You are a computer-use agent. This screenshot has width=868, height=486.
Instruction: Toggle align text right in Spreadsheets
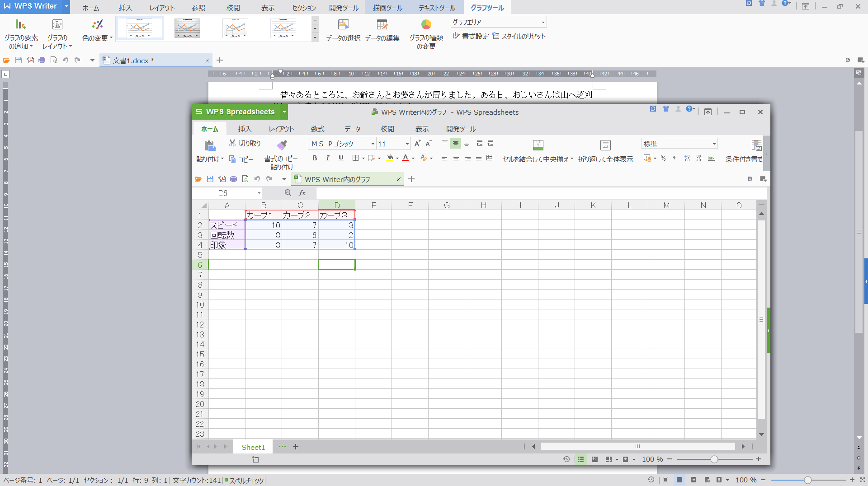pyautogui.click(x=468, y=158)
